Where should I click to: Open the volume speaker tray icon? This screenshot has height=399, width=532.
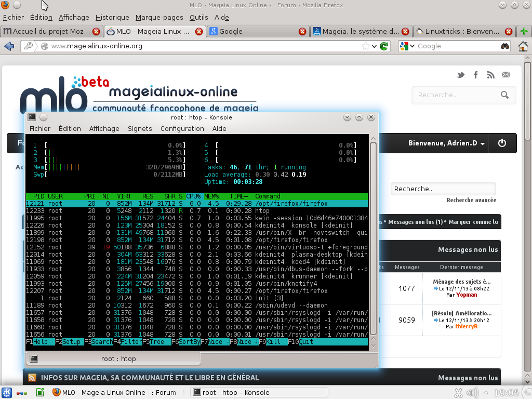[x=472, y=393]
